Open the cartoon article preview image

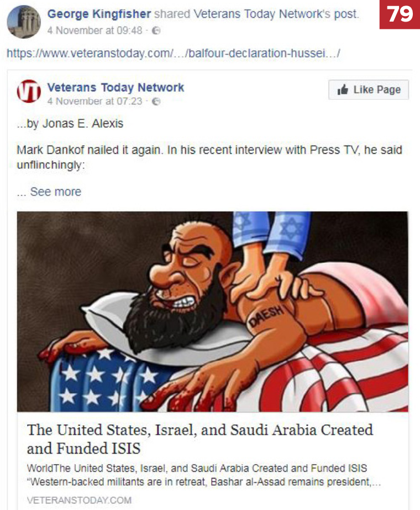pyautogui.click(x=213, y=311)
